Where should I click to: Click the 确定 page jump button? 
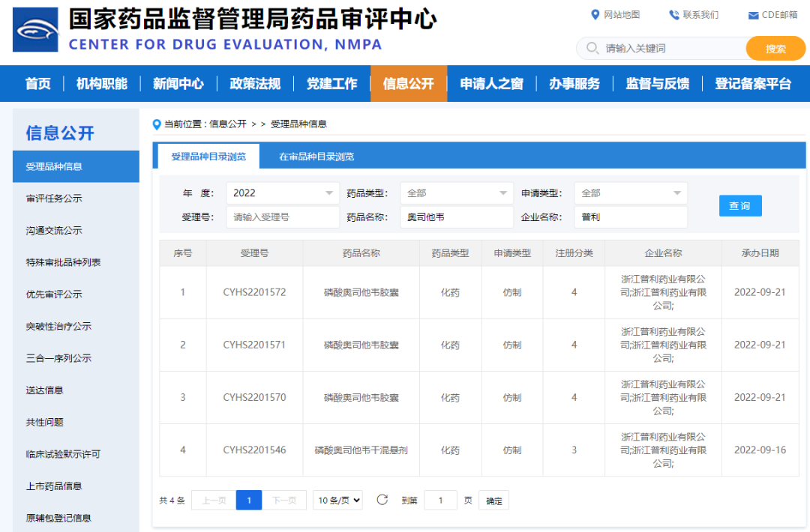pyautogui.click(x=493, y=500)
